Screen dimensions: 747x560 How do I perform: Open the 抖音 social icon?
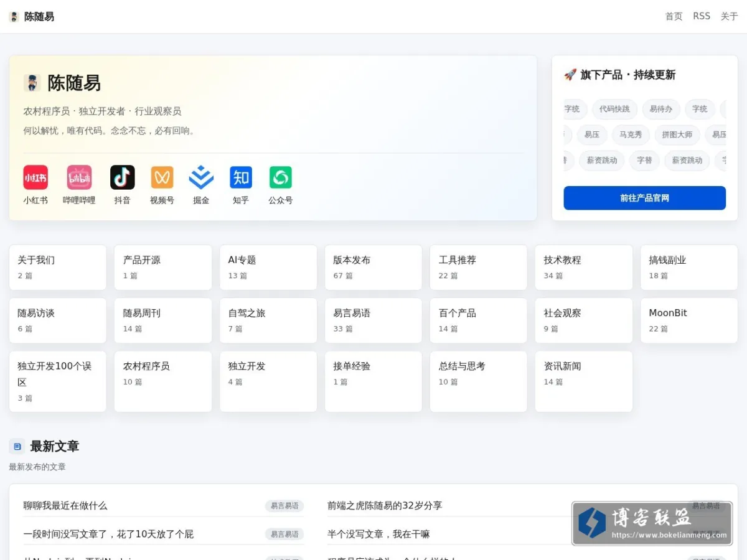pos(122,177)
